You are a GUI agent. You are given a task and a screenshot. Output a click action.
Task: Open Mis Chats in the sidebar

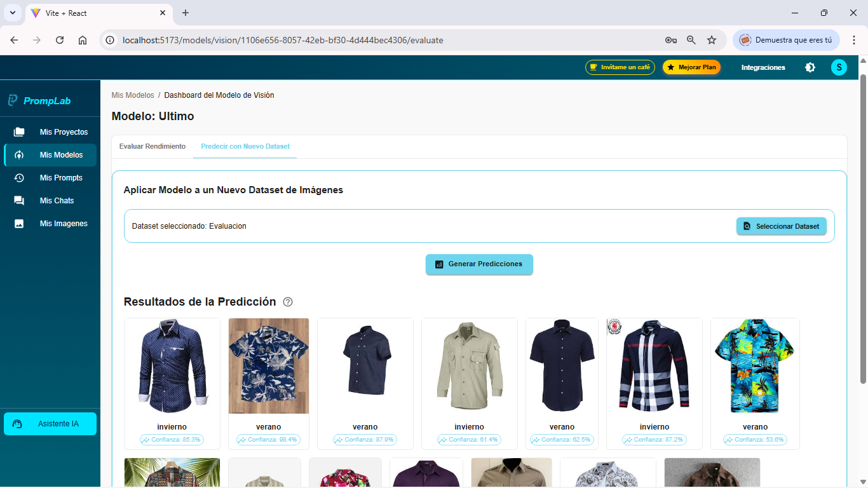pos(18,200)
